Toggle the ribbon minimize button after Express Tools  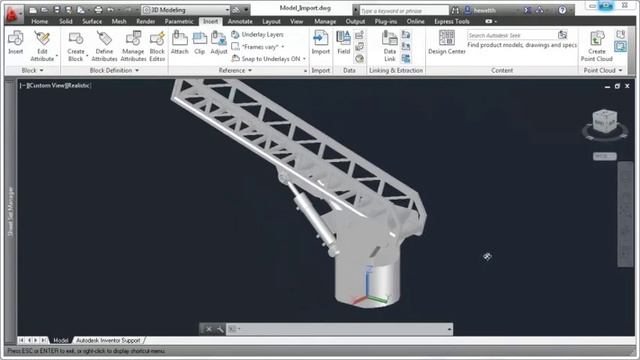[489, 22]
